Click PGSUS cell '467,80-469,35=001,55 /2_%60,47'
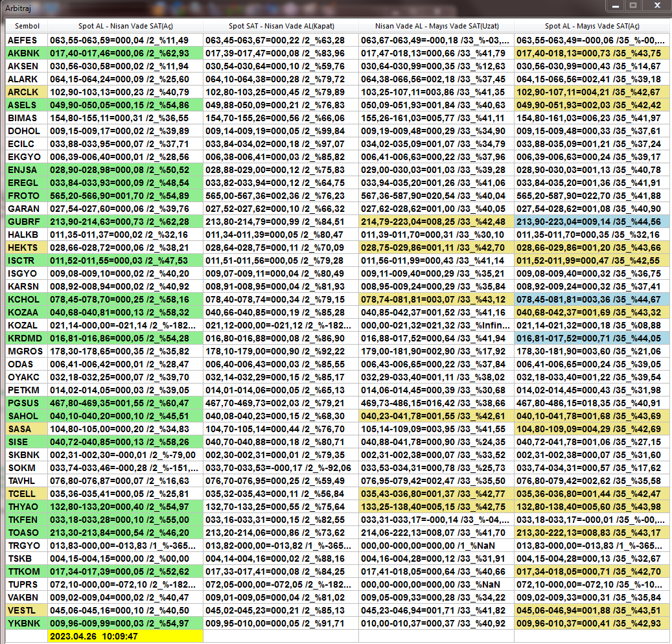The width and height of the screenshot is (672, 644). pos(125,403)
